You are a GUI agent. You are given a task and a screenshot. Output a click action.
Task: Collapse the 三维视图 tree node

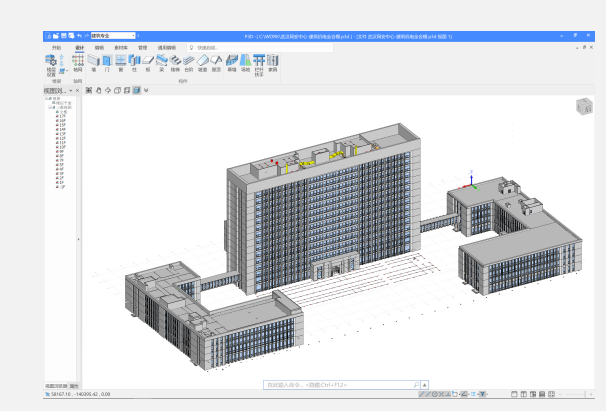point(50,107)
